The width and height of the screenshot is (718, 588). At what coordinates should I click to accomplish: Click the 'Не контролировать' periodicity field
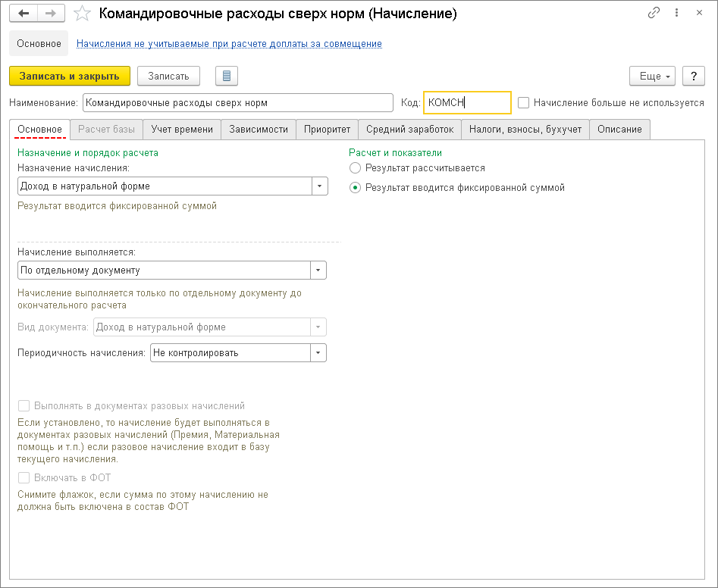coord(230,353)
